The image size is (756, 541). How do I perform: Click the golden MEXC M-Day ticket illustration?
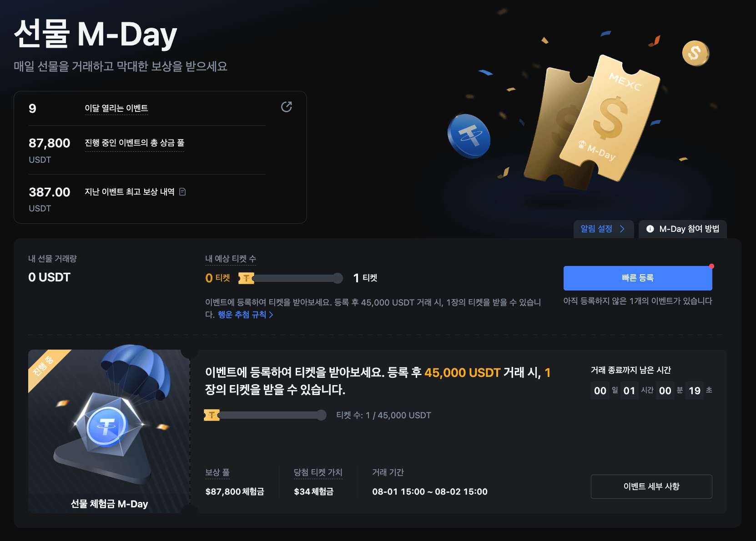[591, 122]
